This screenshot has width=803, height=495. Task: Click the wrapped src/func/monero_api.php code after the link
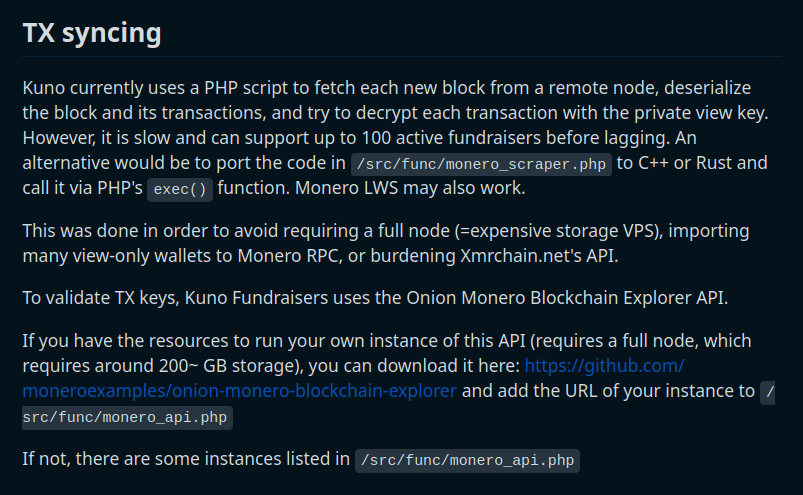127,417
